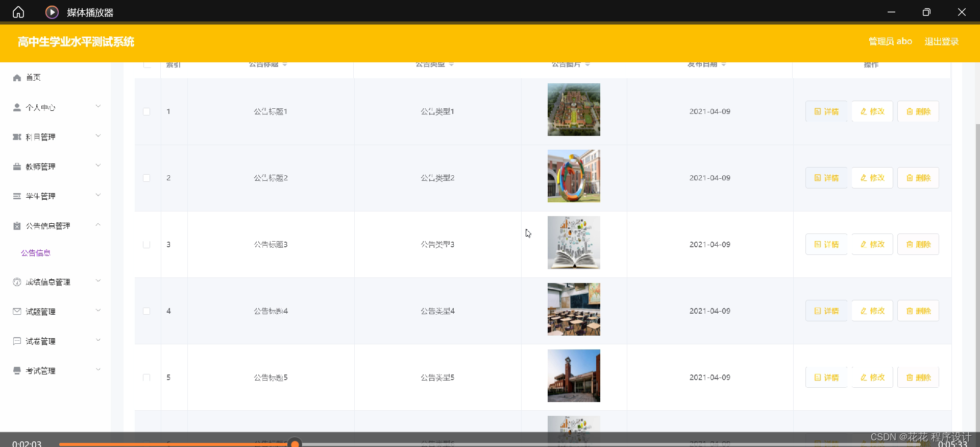Tick the checkbox for row 2
The image size is (980, 447).
click(x=146, y=178)
